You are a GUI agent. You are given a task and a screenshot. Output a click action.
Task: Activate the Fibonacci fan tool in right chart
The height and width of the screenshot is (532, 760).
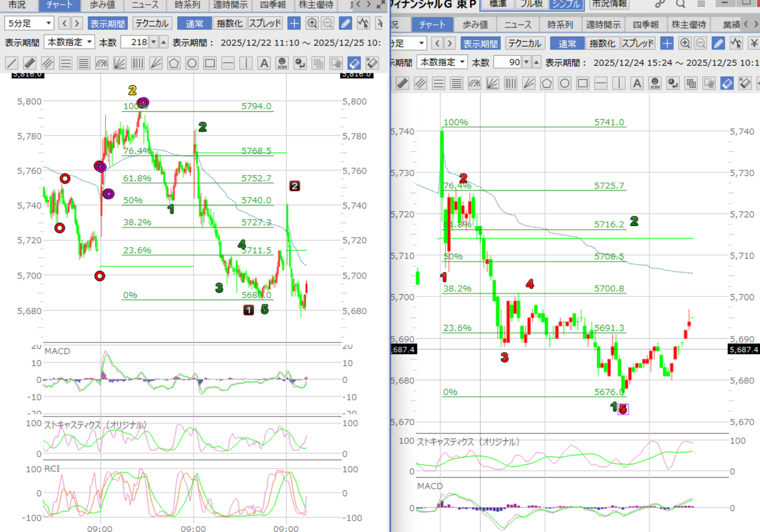pyautogui.click(x=492, y=84)
